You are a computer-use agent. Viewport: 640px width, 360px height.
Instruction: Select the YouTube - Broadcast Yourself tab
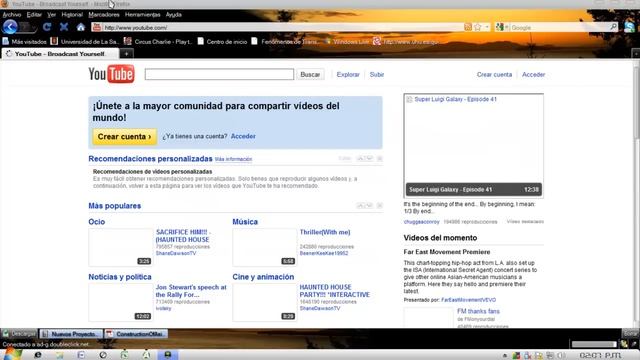pos(60,54)
